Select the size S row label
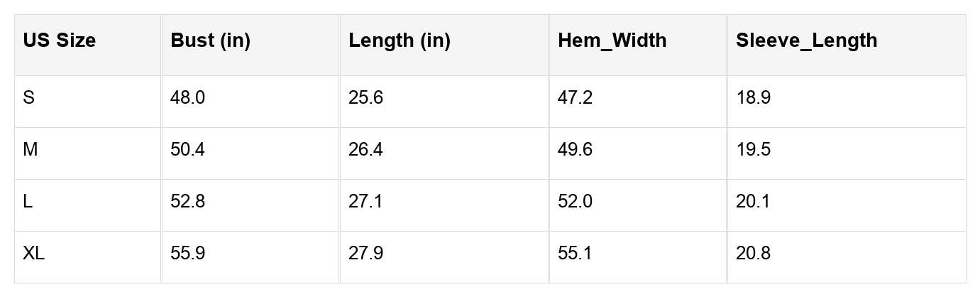Image resolution: width=980 pixels, height=297 pixels. (29, 98)
